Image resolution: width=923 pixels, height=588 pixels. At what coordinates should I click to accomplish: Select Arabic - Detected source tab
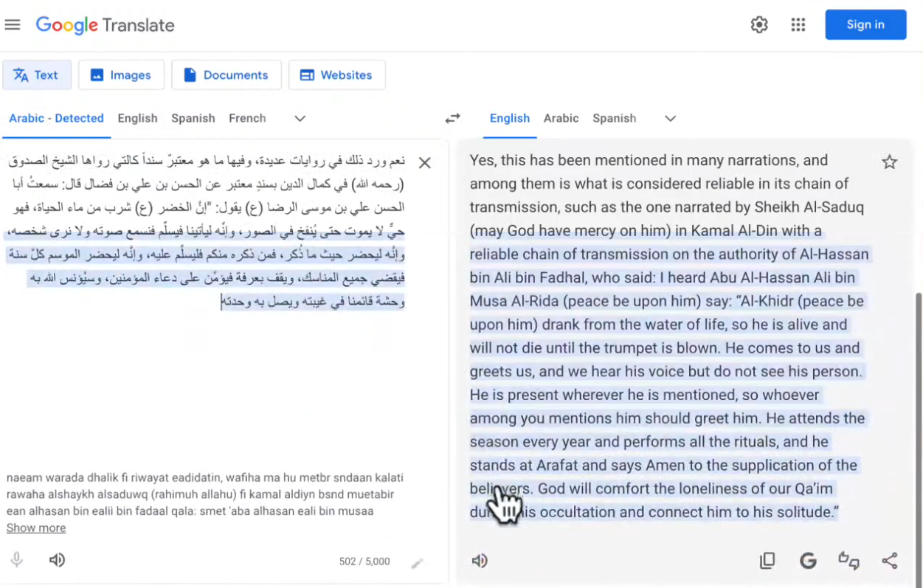56,118
